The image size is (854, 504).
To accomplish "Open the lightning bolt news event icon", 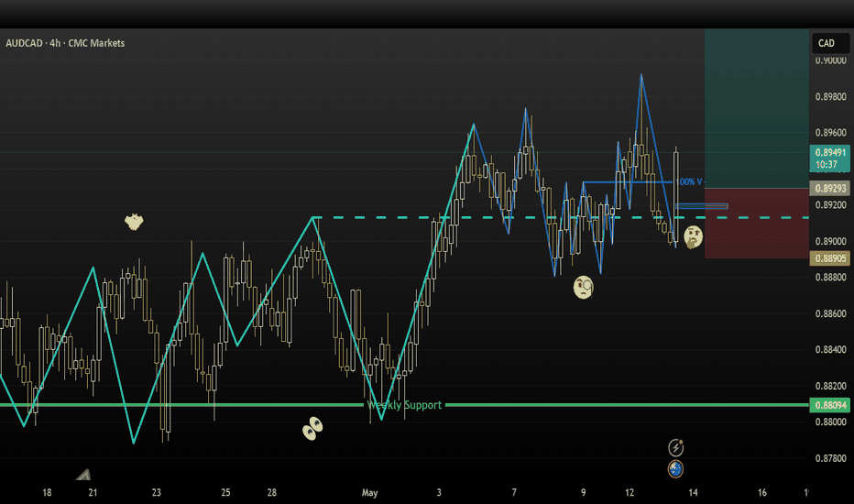I will point(675,448).
